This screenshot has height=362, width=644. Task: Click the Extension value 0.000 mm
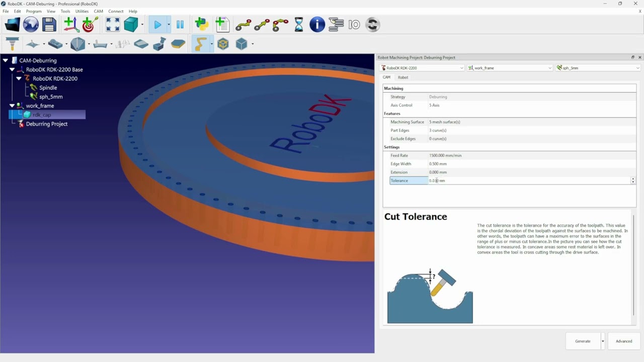(x=438, y=172)
